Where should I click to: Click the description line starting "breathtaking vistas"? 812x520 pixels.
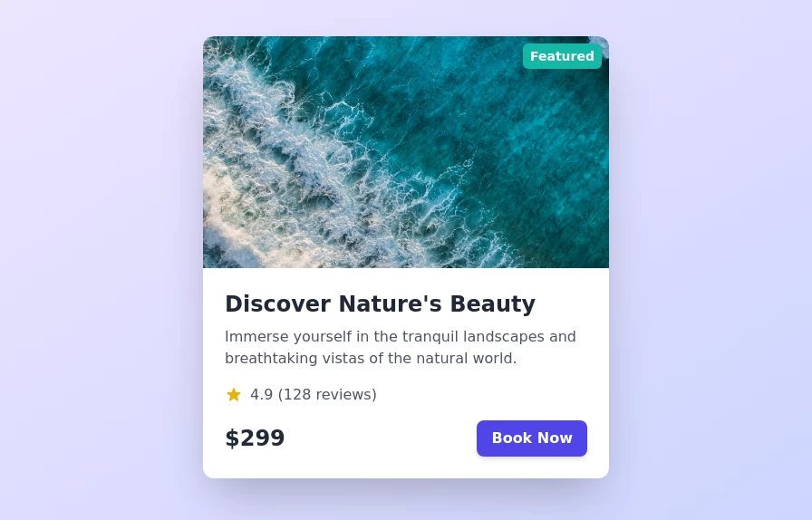coord(371,359)
